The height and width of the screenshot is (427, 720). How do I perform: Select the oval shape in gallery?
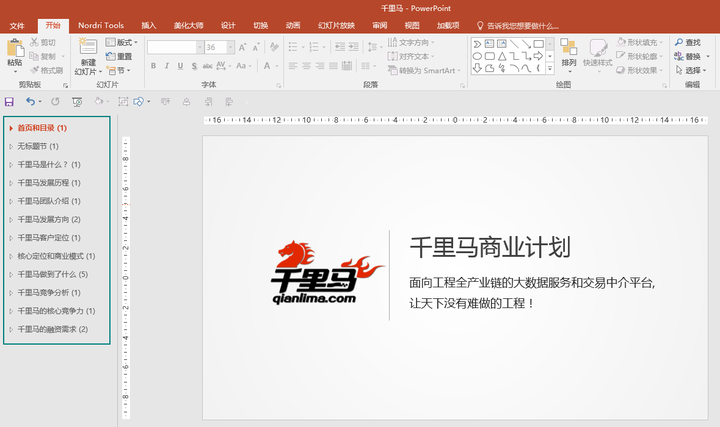click(477, 56)
